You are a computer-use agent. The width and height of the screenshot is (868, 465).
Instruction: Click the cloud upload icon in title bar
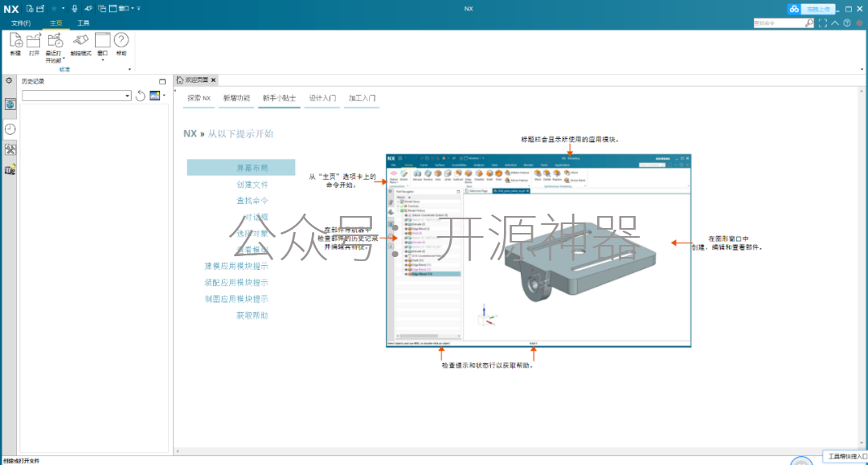coord(794,9)
